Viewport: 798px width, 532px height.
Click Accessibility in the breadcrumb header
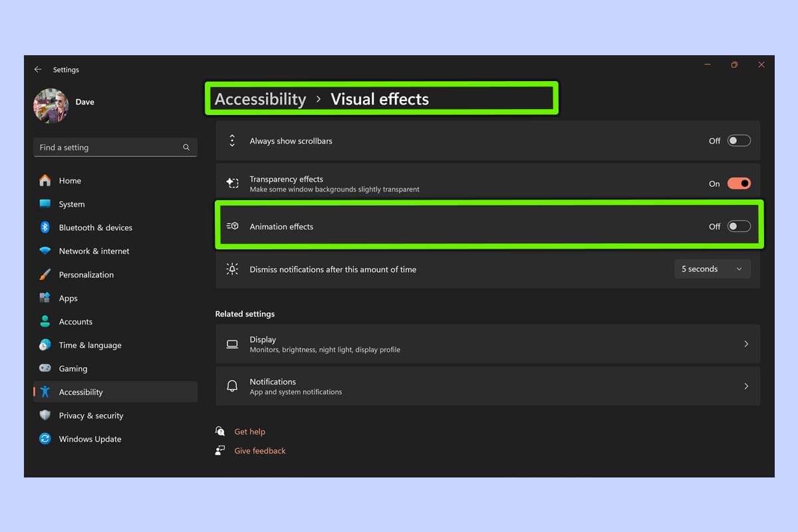coord(260,99)
